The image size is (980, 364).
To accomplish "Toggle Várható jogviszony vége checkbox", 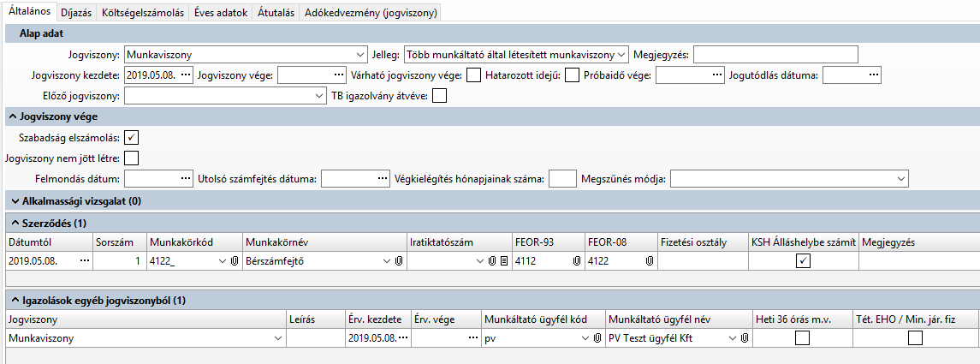I will [474, 75].
